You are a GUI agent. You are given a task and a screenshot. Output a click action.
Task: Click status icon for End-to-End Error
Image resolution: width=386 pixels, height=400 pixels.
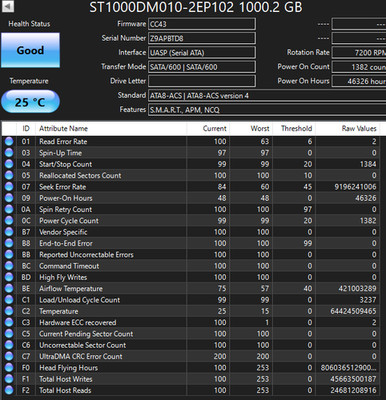9,243
